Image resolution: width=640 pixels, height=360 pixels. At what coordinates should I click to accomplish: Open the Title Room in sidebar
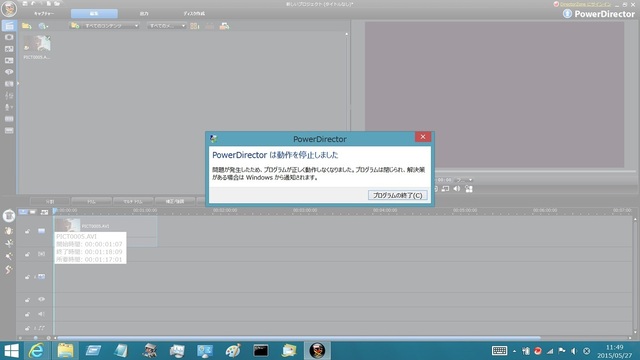pos(9,72)
